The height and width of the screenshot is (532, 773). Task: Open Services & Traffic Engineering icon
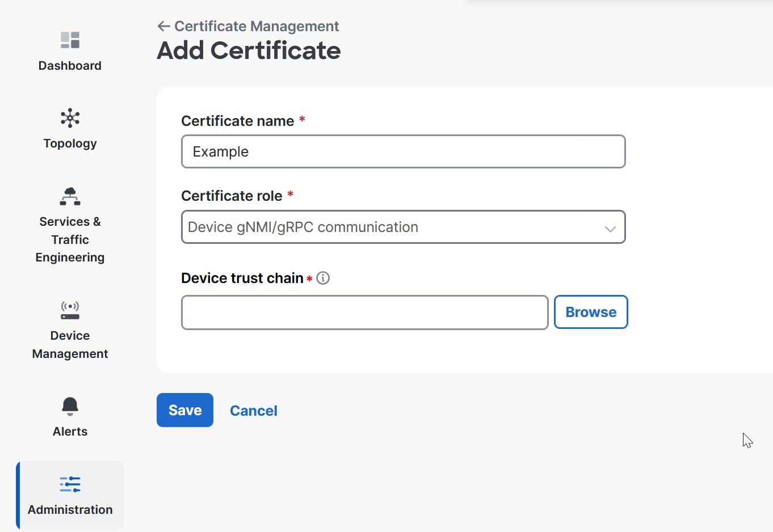70,196
